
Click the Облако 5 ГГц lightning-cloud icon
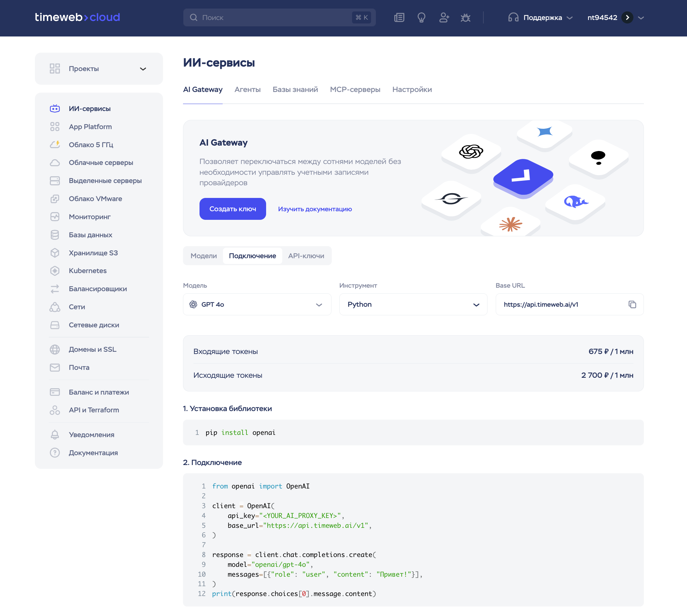[x=55, y=145]
